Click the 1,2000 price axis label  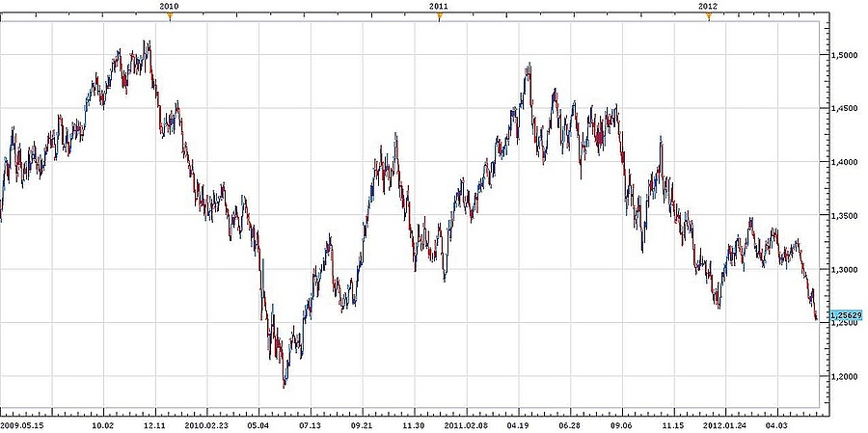click(843, 376)
